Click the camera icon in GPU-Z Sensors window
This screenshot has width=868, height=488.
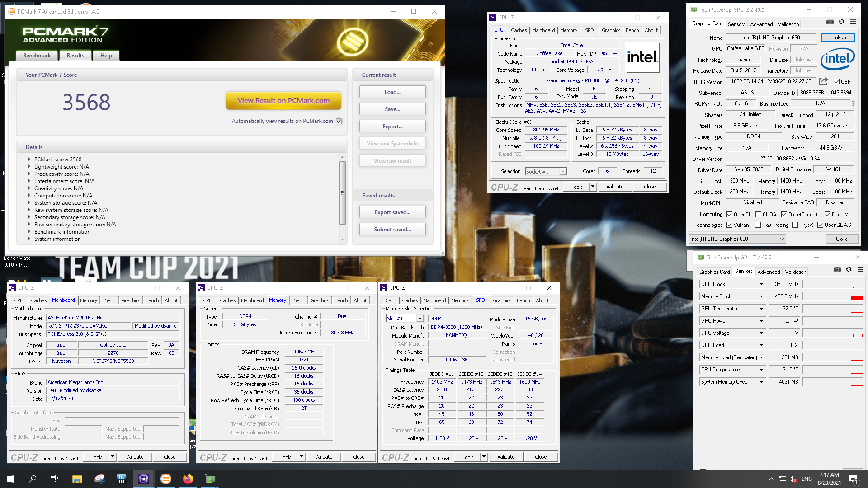837,269
